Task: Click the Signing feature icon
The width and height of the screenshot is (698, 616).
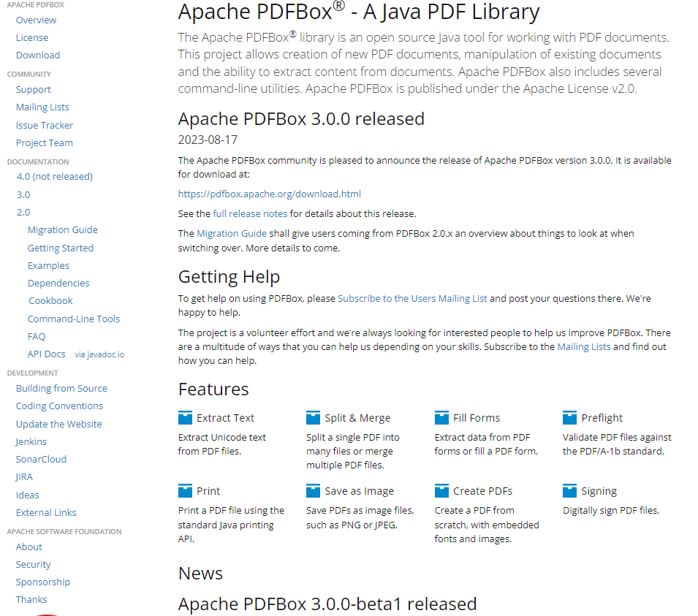Action: coord(570,491)
